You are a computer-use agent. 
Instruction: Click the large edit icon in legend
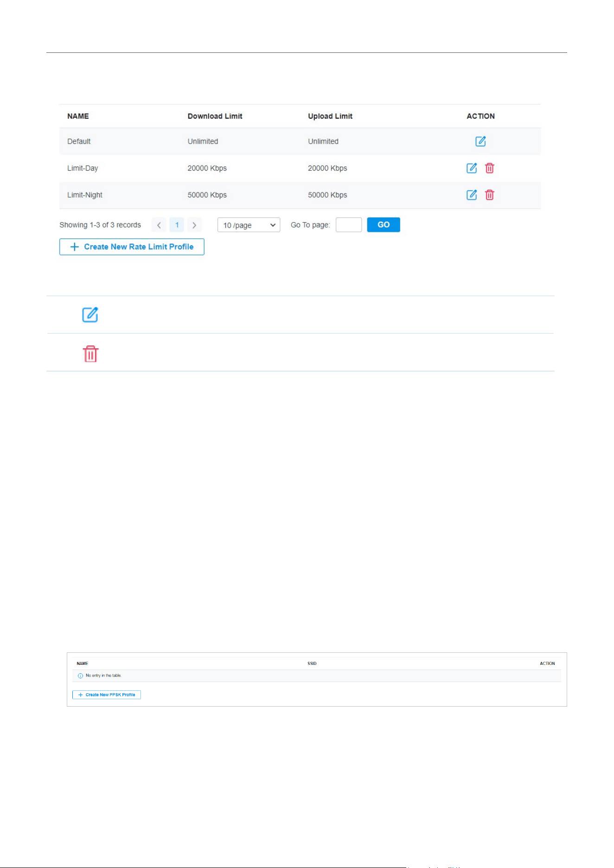90,315
